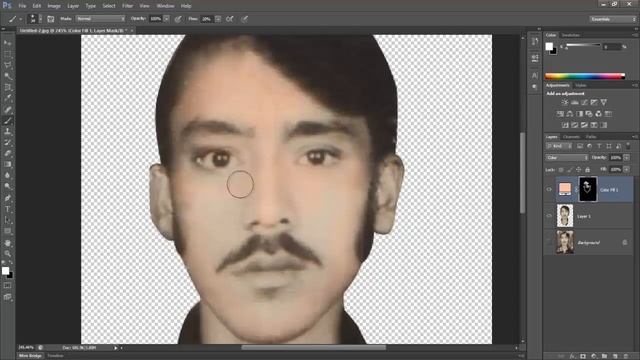Open the brush Mode dropdown set to Normal

click(100, 19)
